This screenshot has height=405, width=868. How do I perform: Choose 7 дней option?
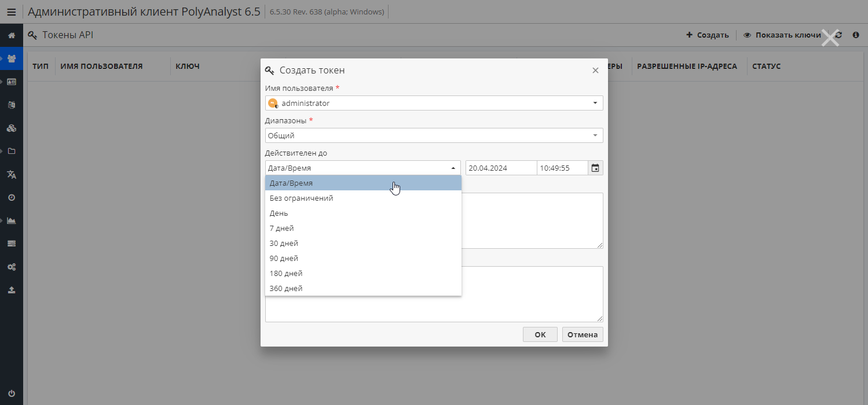point(363,228)
